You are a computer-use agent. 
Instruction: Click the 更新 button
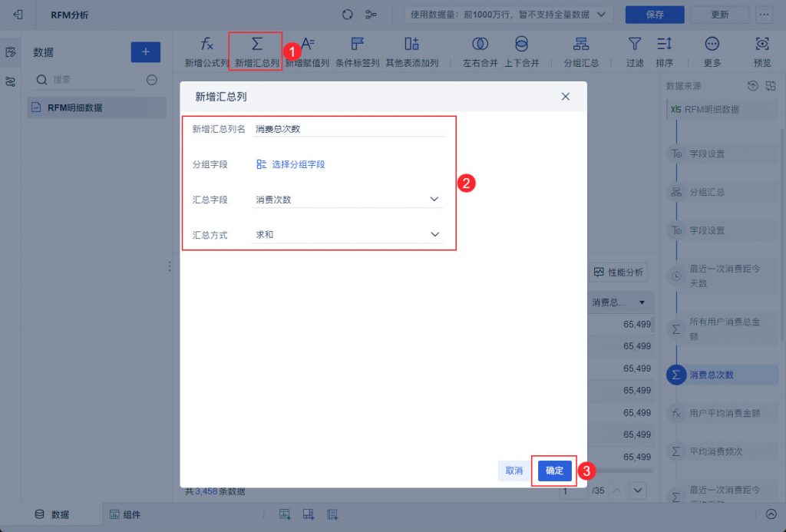pyautogui.click(x=719, y=15)
